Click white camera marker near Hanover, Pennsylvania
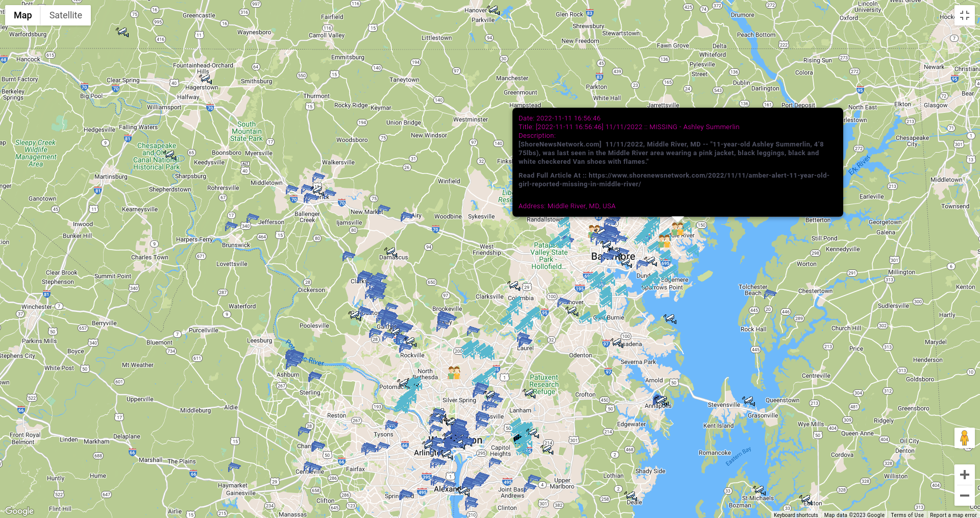Screen dimensions: 980x518 pos(493,10)
